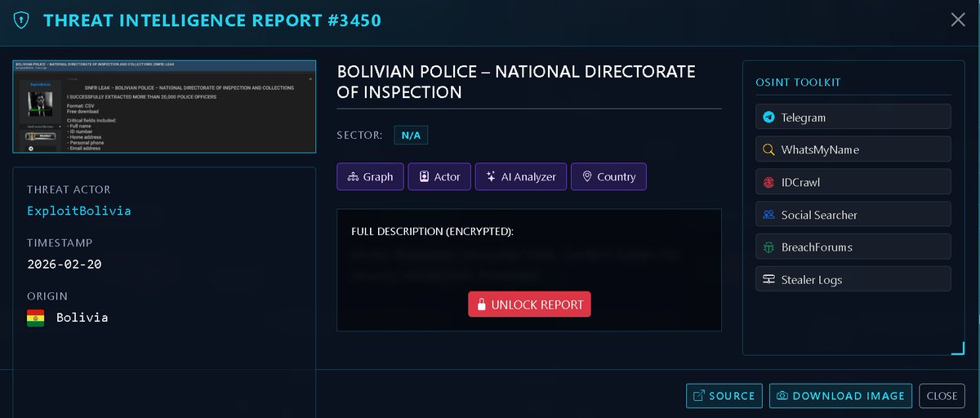Open the ExploitBolivia threat actor link
Image resolution: width=980 pixels, height=418 pixels.
[x=79, y=211]
